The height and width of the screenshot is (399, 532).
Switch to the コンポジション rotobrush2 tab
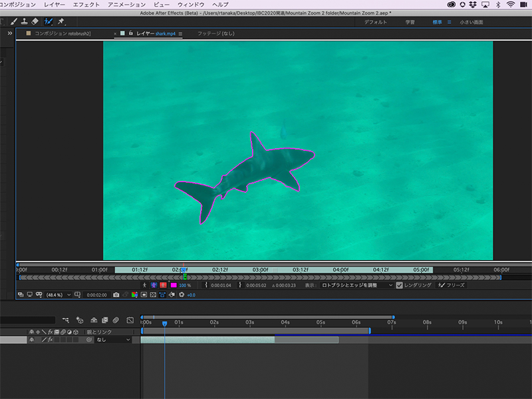[x=61, y=33]
